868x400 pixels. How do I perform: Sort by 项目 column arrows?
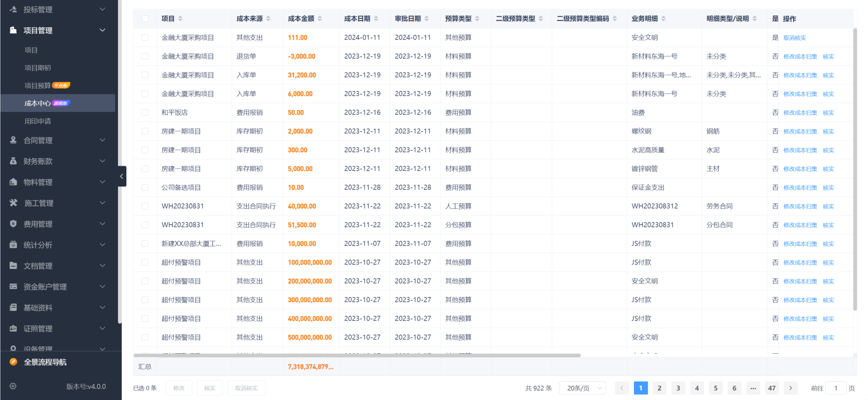coord(180,19)
